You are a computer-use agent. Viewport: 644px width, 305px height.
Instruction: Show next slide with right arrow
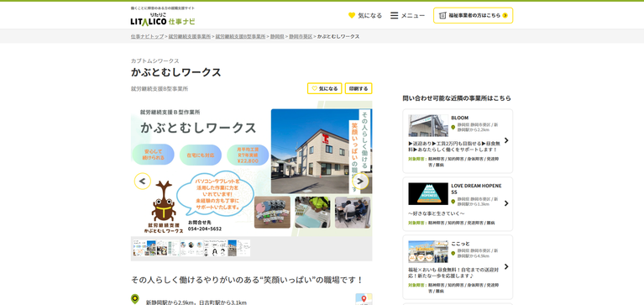(360, 181)
